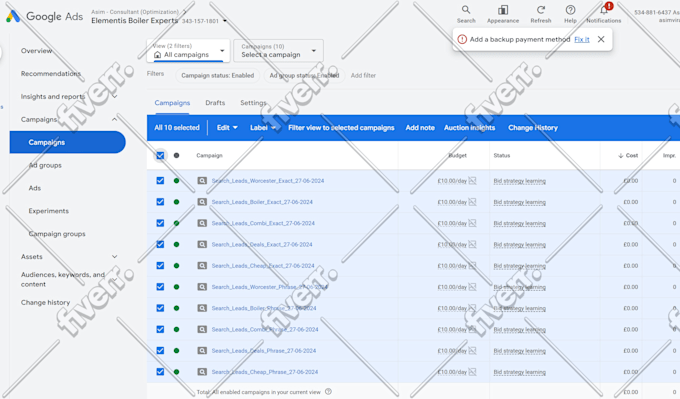Open the account switcher arrow beside 343-157-1801
Viewport: 680px width, 399px height.
coord(225,21)
